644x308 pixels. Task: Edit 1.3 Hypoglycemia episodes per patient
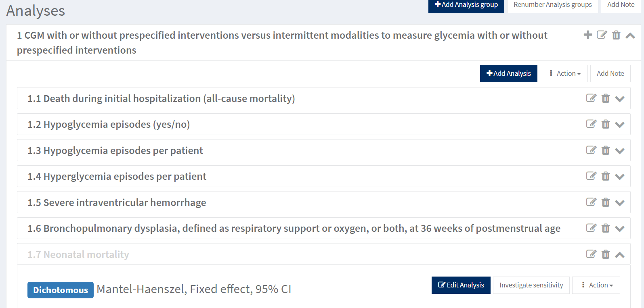tap(591, 150)
